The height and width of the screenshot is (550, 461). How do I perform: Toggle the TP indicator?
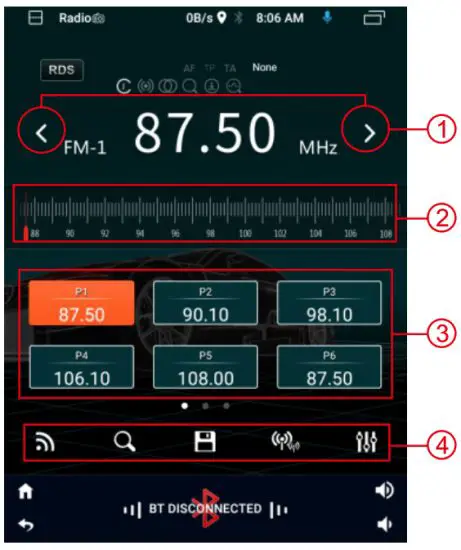(x=210, y=68)
